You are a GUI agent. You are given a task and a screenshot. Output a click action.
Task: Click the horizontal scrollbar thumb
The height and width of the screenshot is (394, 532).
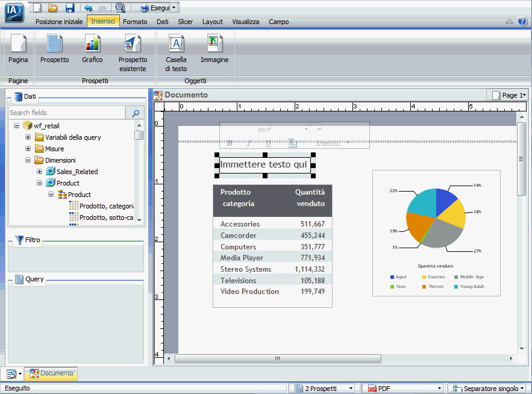coord(278,358)
